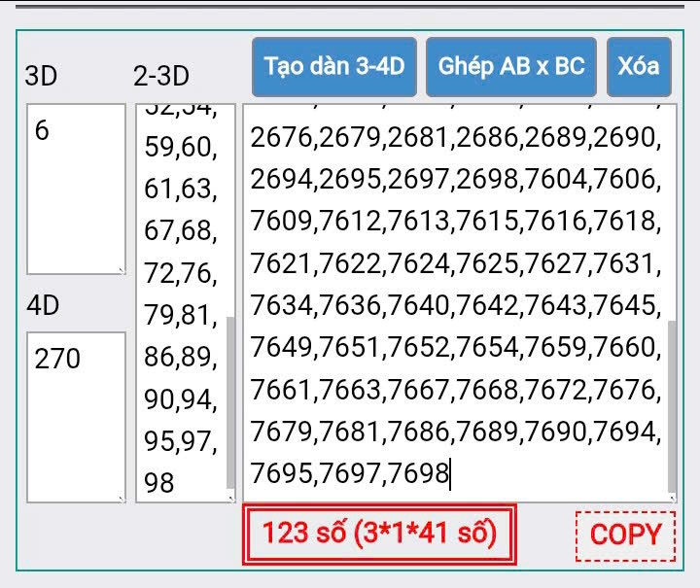The image size is (700, 588).
Task: Click the 2-3D list scrollbar thumb
Action: pos(230,400)
